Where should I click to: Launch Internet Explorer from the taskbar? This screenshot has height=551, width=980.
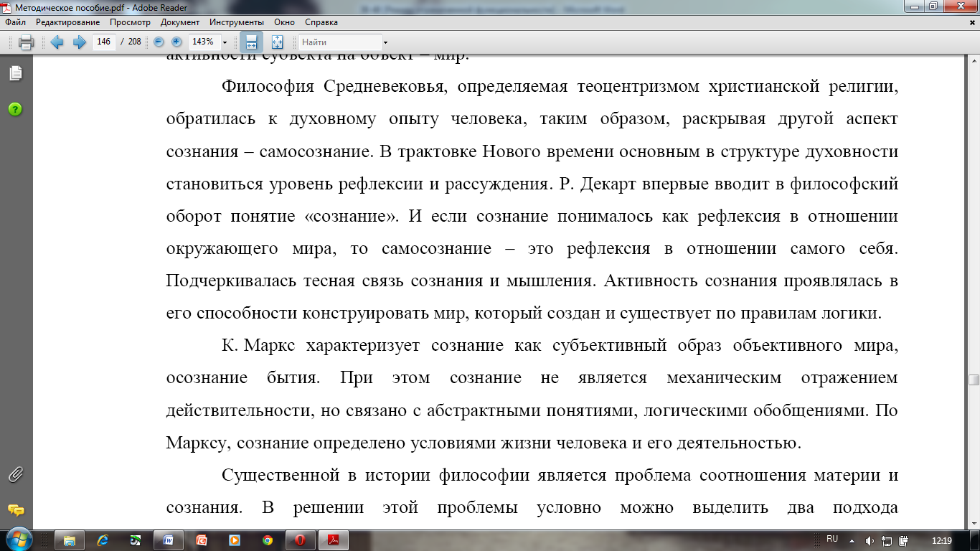coord(103,540)
